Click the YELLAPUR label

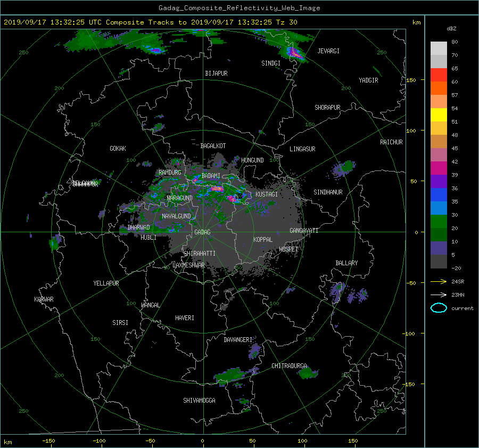click(106, 283)
